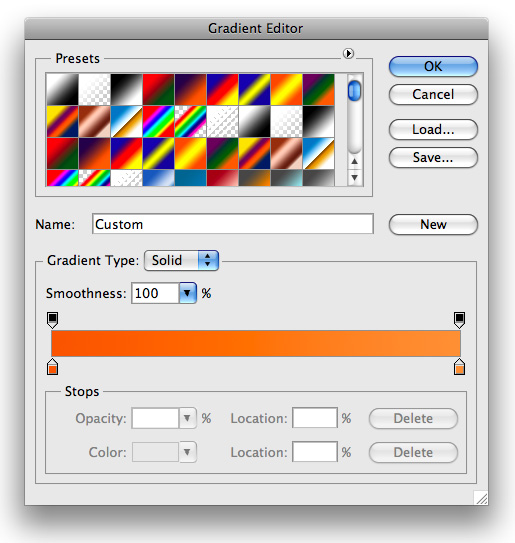Open the Opacity dropdown arrow
515x543 pixels.
pos(188,418)
